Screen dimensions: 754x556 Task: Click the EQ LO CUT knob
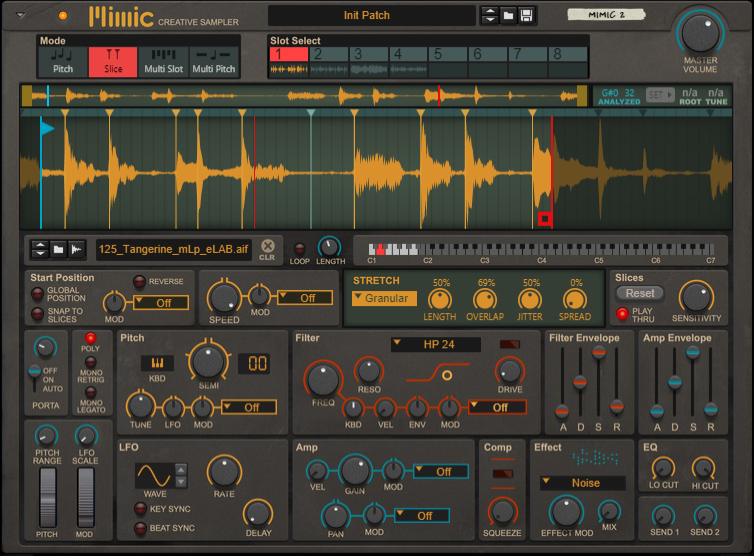[663, 468]
